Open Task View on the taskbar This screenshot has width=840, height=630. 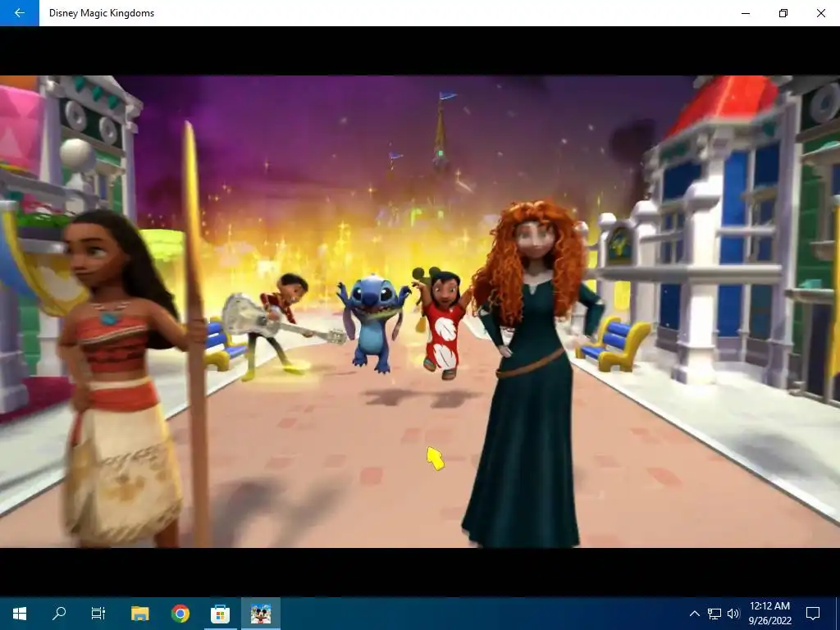pos(98,614)
